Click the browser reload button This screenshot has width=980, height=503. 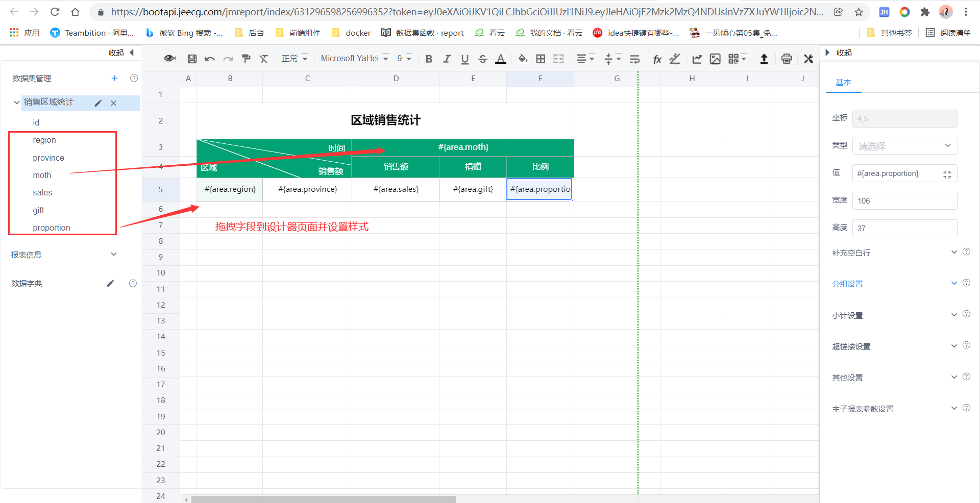[55, 12]
